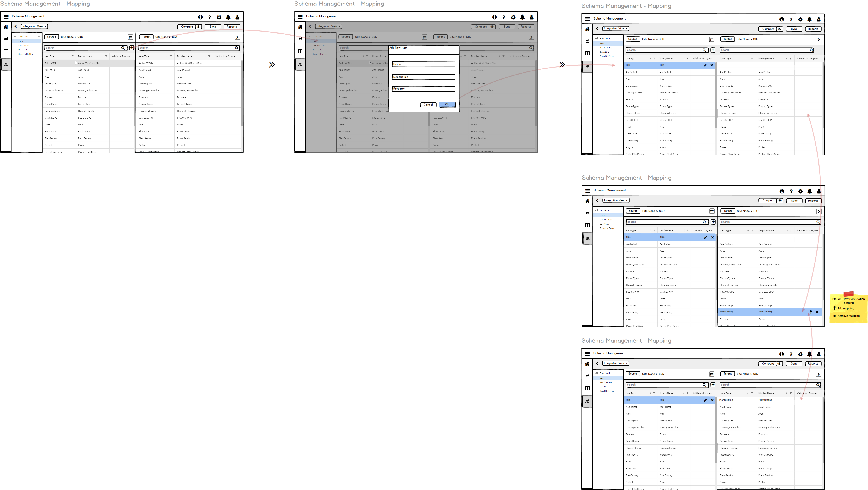This screenshot has height=490, width=868.
Task: Click target search magnifier in top-left mockup
Action: [x=237, y=48]
